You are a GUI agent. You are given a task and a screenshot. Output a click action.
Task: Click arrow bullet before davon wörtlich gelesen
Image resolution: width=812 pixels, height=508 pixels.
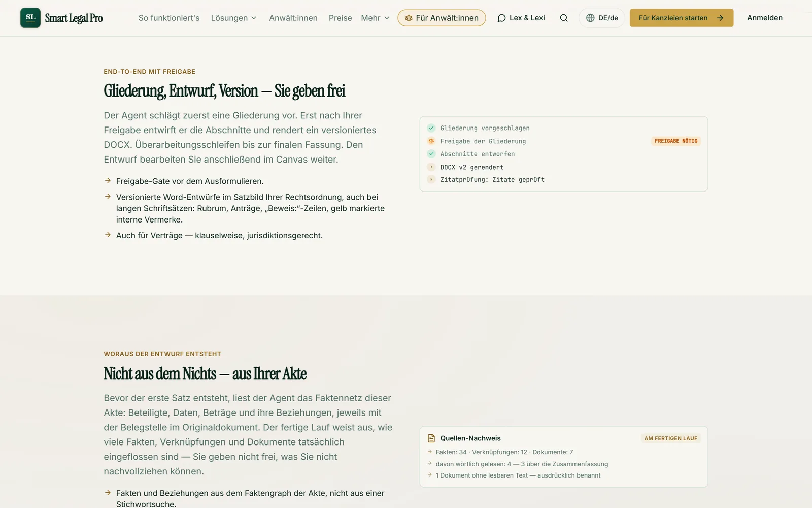click(x=430, y=463)
